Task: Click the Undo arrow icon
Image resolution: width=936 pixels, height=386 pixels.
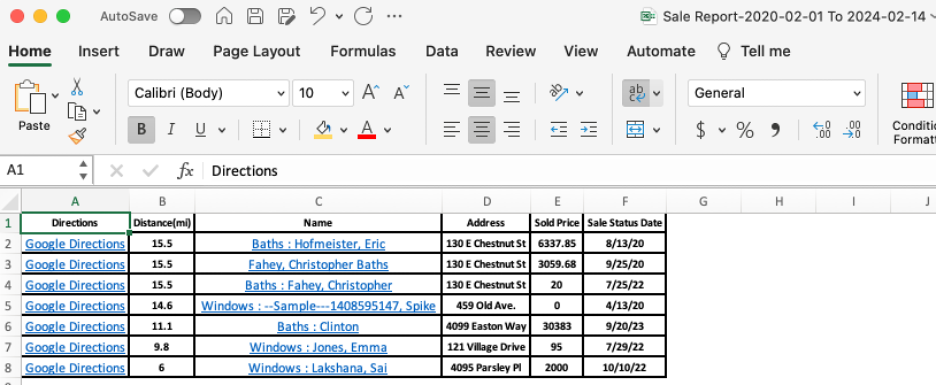Action: click(x=318, y=16)
